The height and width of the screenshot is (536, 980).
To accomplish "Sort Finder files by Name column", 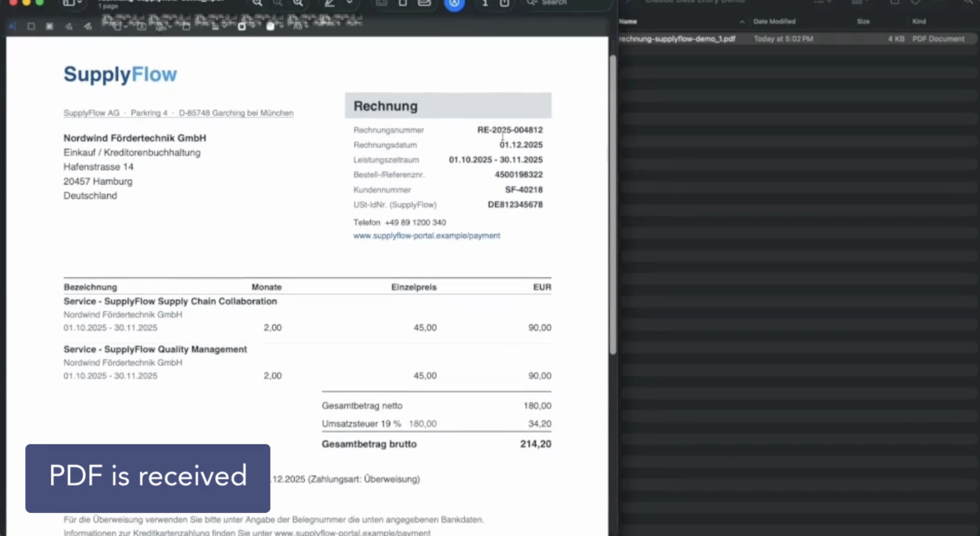I will click(628, 22).
